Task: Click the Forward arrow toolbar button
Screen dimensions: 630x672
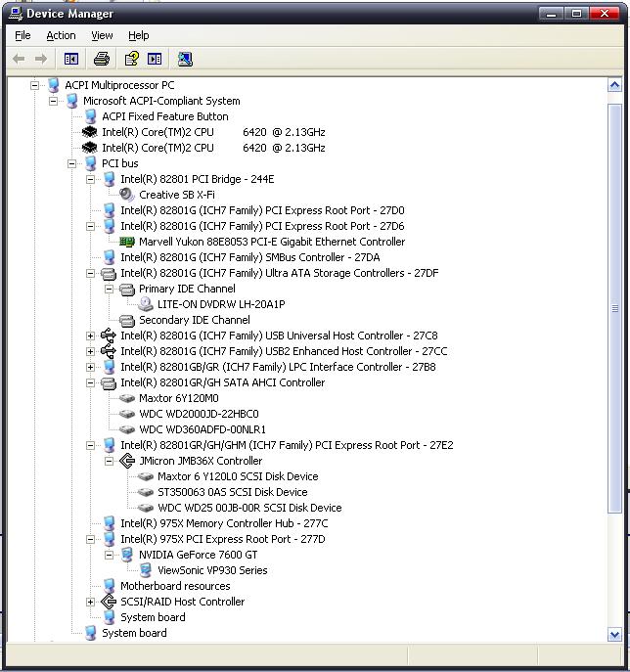Action: click(x=41, y=59)
